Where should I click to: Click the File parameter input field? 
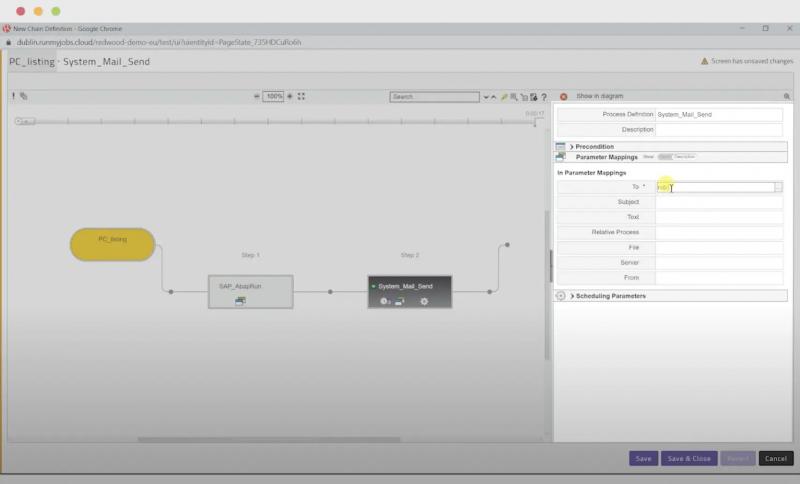719,247
